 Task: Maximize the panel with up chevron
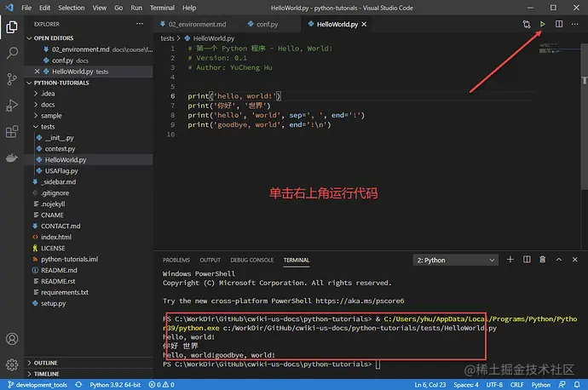(559, 259)
